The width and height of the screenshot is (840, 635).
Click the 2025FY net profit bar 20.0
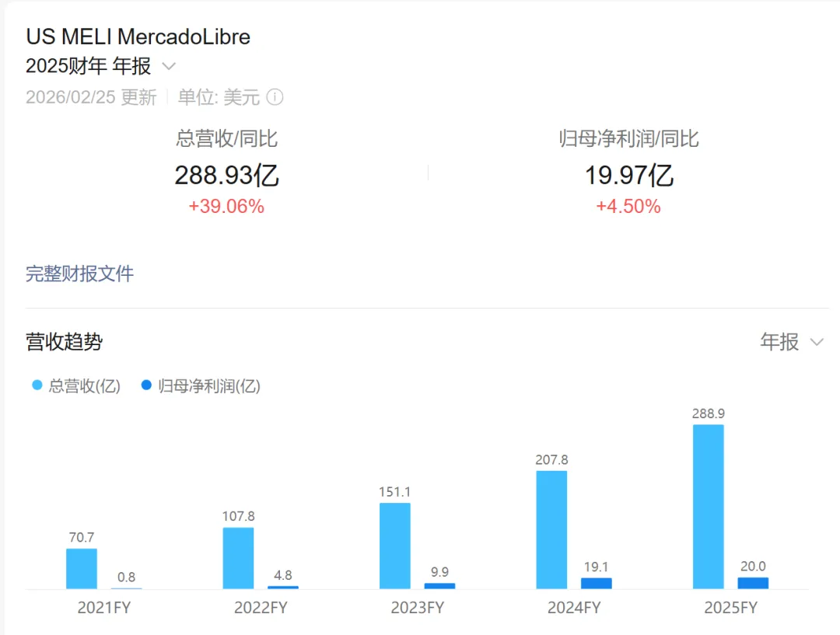[x=753, y=583]
